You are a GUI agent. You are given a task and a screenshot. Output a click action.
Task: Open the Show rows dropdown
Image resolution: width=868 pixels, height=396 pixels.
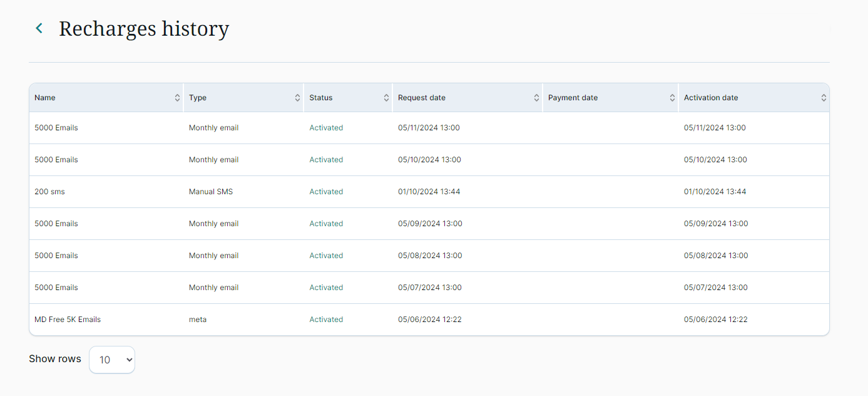click(112, 360)
